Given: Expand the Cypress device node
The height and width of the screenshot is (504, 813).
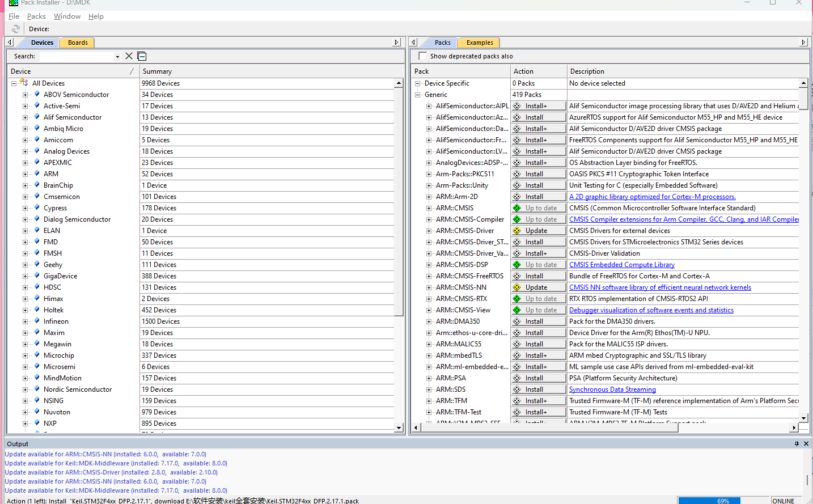Looking at the screenshot, I should pos(25,208).
